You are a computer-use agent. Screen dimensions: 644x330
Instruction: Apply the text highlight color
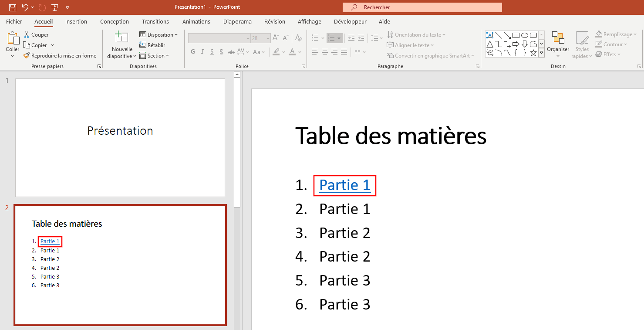point(276,52)
